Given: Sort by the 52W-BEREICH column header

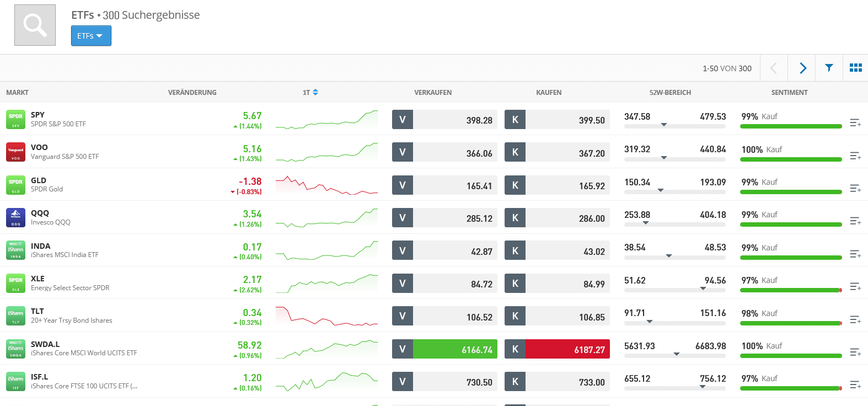Looking at the screenshot, I should [x=670, y=93].
